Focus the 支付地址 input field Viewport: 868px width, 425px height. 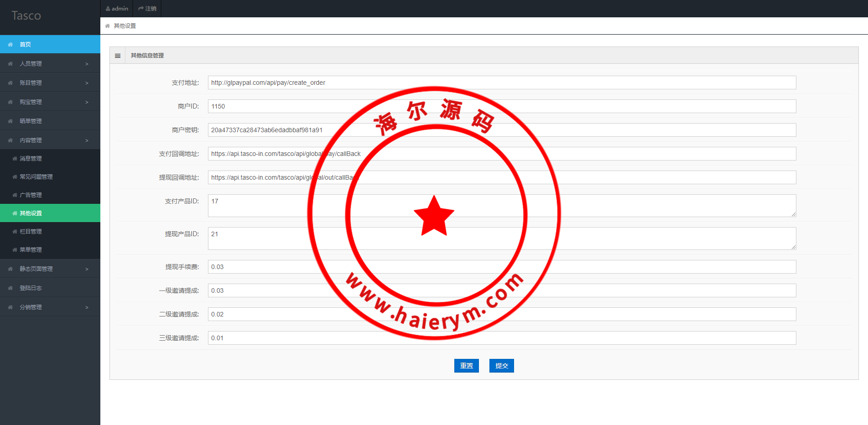[502, 83]
